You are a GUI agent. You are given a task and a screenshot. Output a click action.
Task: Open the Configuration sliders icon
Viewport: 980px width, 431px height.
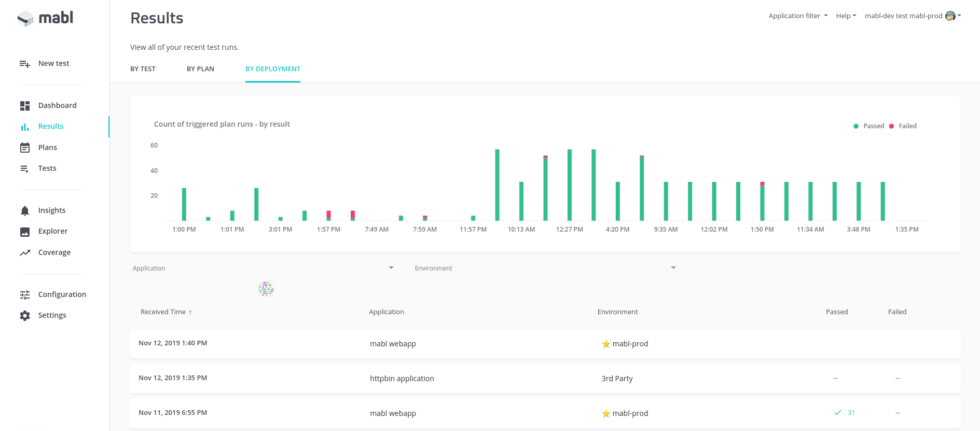tap(25, 295)
